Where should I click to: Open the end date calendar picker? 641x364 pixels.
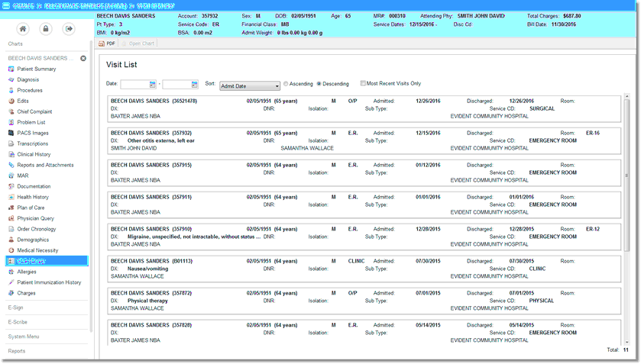coord(195,85)
